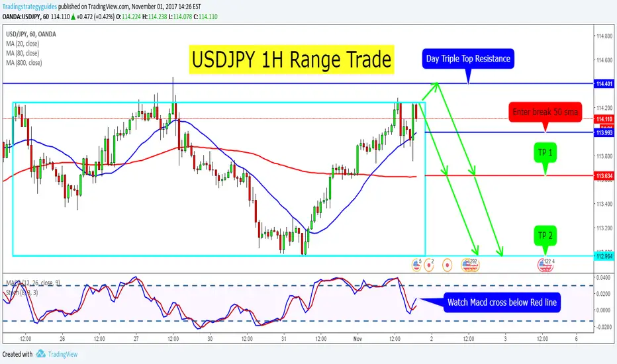Click the low value L:114.078
This screenshot has height=364, width=617.
tap(180, 17)
